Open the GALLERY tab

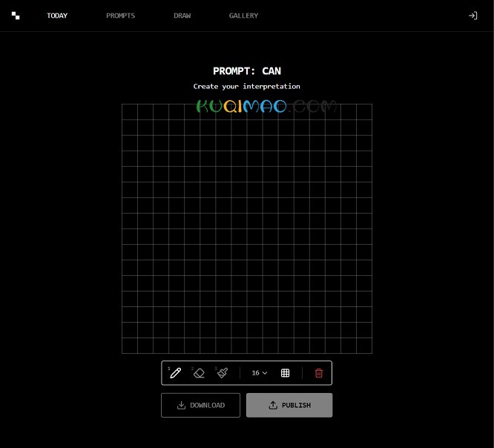pyautogui.click(x=243, y=16)
